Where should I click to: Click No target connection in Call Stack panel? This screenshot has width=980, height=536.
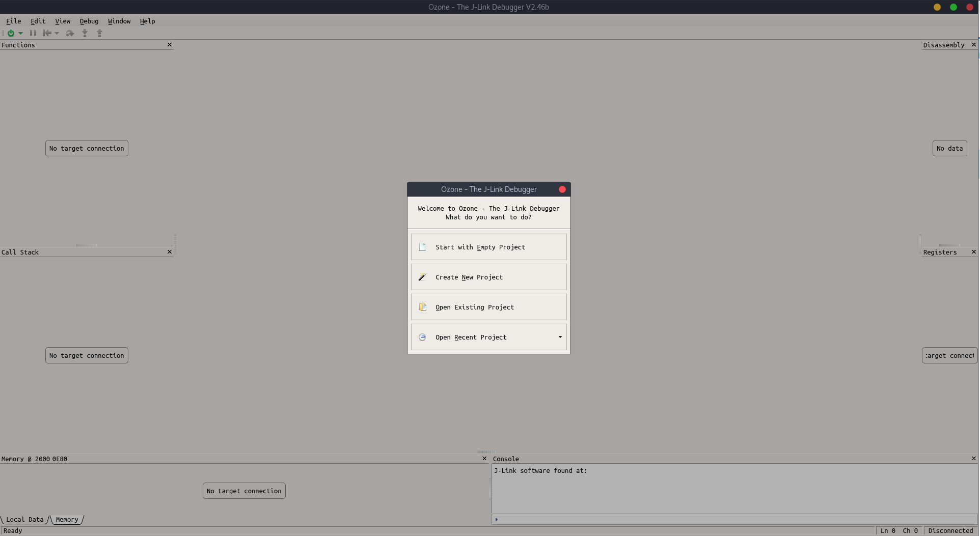(87, 355)
